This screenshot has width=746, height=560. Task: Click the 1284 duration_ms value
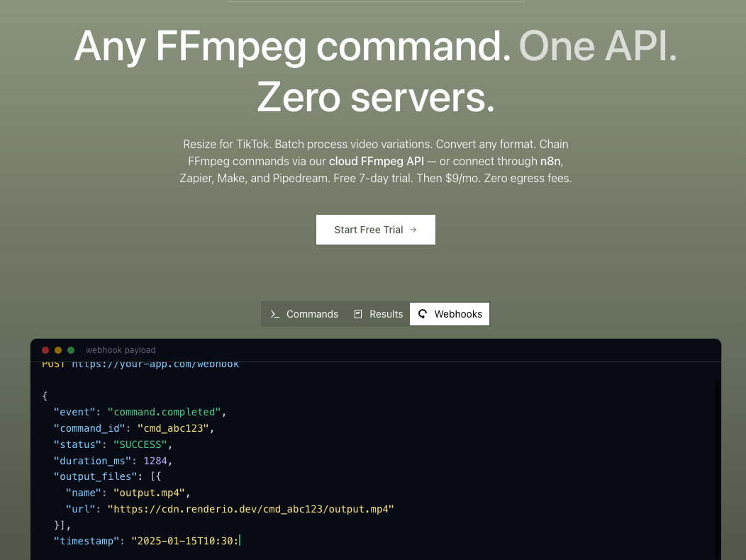tap(155, 461)
